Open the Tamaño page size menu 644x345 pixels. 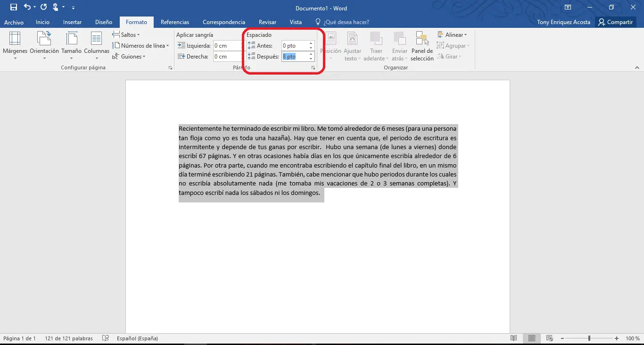click(x=72, y=46)
